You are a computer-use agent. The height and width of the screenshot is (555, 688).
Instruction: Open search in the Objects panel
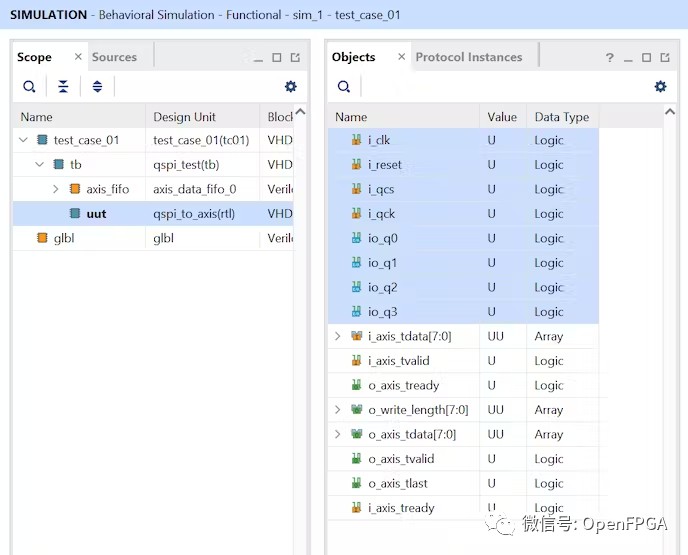tap(344, 86)
